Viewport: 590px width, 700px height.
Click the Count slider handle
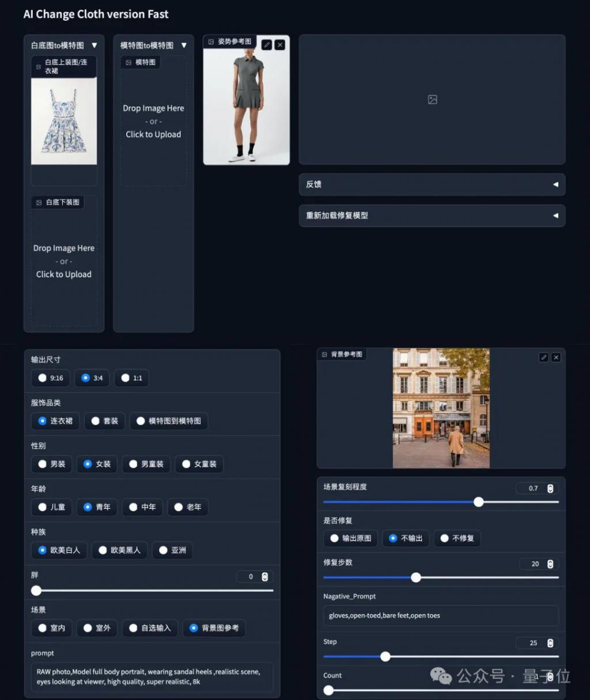pos(328,690)
